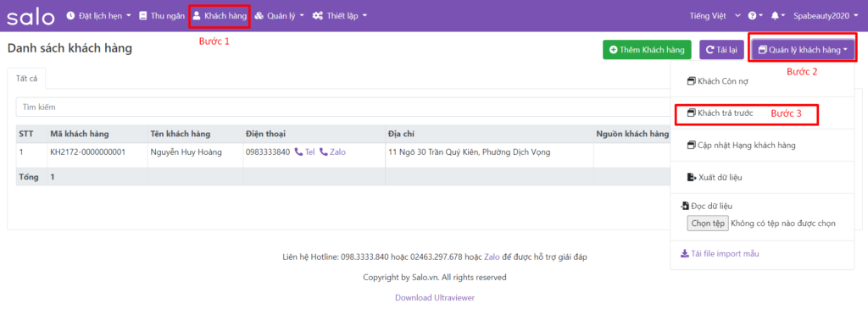The image size is (868, 320).
Task: Click the Thêm Khách hàng button
Action: click(x=647, y=50)
